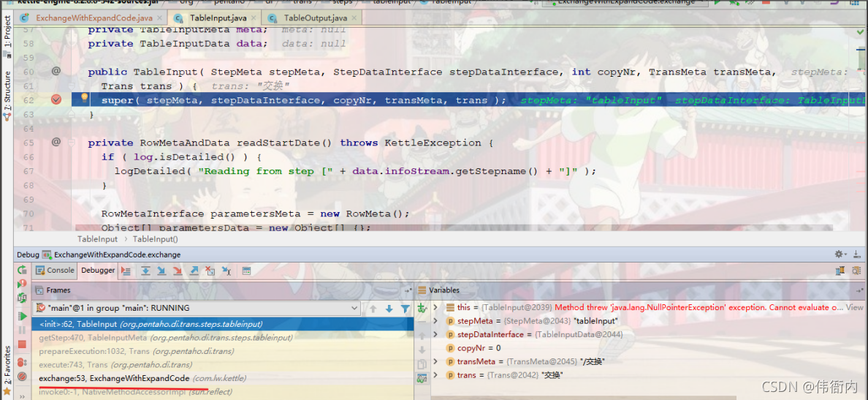Click editor horizontal scrollbar

pos(454,227)
